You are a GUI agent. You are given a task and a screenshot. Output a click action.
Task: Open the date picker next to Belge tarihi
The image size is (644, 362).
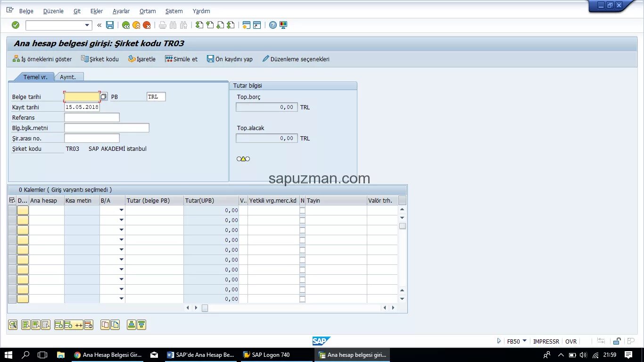(x=104, y=96)
